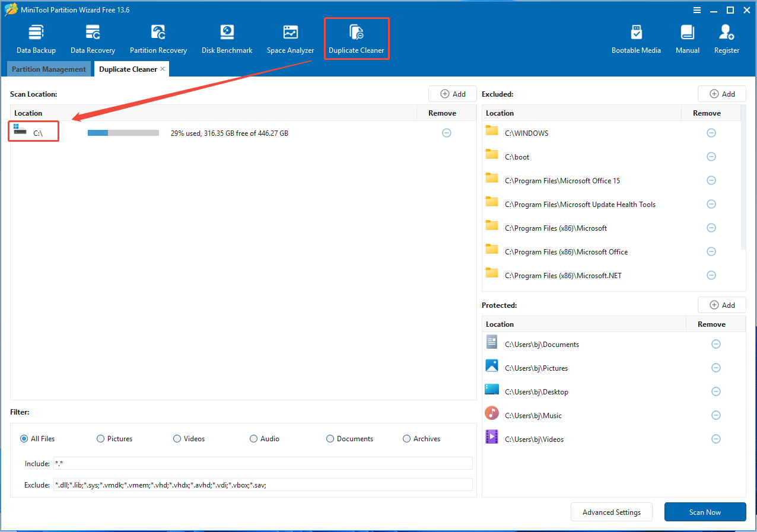Remove C:\WINDOWS from excluded locations
The image size is (757, 532).
[x=711, y=133]
